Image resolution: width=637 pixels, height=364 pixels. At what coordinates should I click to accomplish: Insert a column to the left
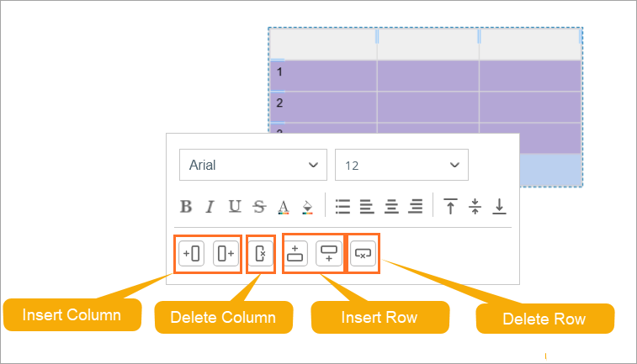click(x=191, y=253)
